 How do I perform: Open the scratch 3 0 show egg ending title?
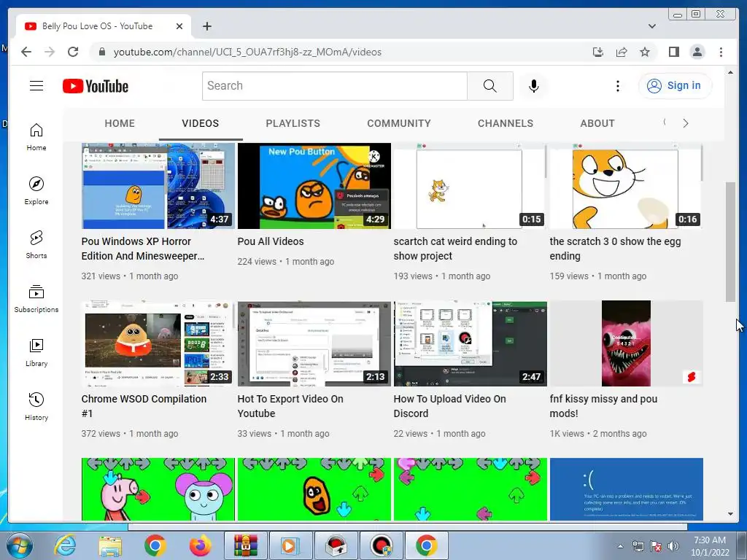click(615, 249)
